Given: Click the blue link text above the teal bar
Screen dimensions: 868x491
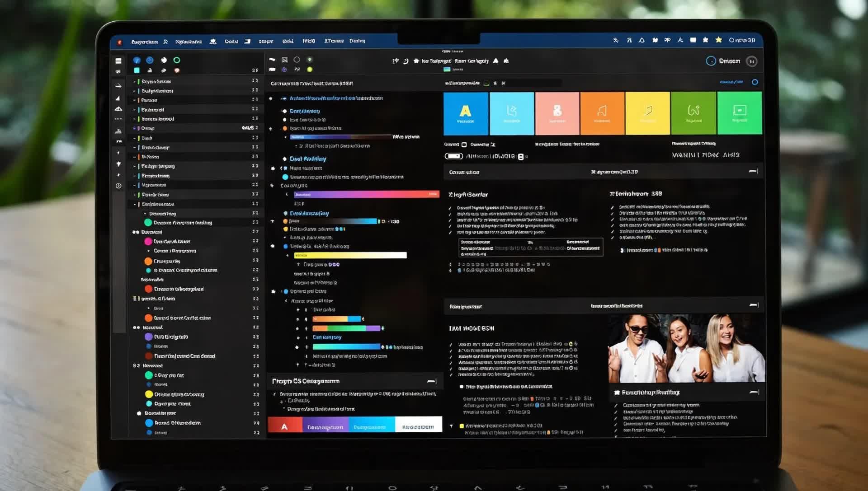Looking at the screenshot, I should 327,337.
